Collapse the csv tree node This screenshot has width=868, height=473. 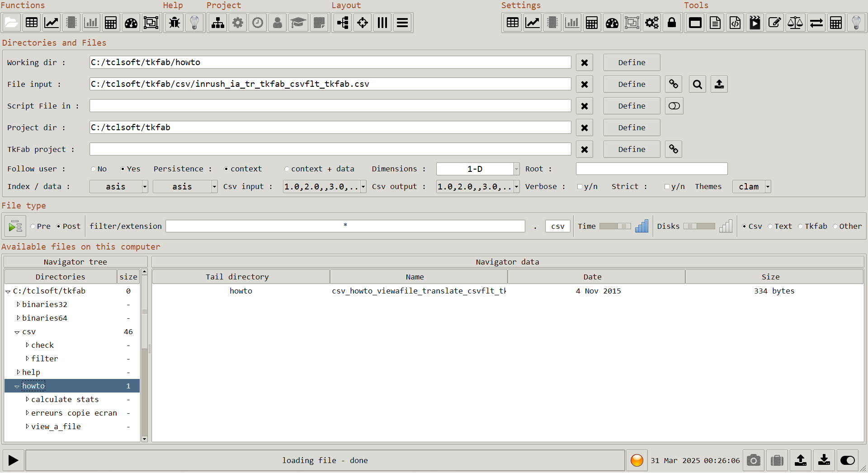point(17,332)
